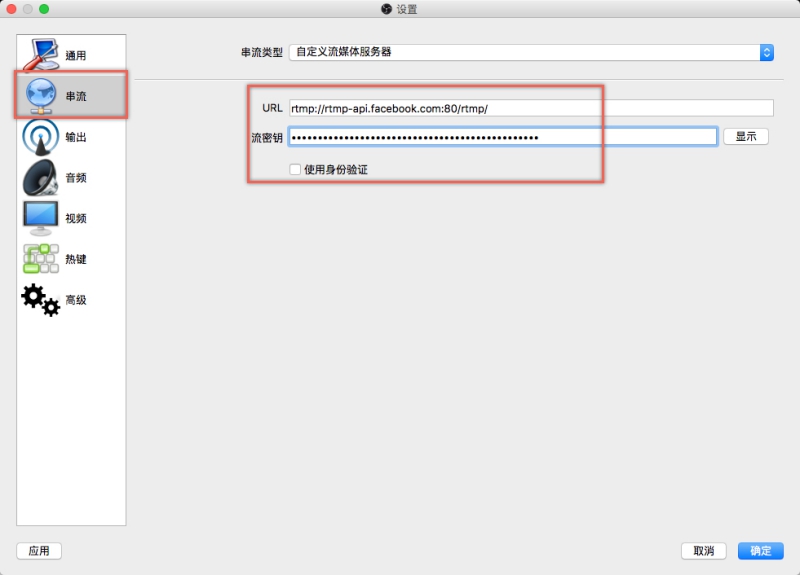800x575 pixels.
Task: Click the green zoom window button
Action: 44,9
